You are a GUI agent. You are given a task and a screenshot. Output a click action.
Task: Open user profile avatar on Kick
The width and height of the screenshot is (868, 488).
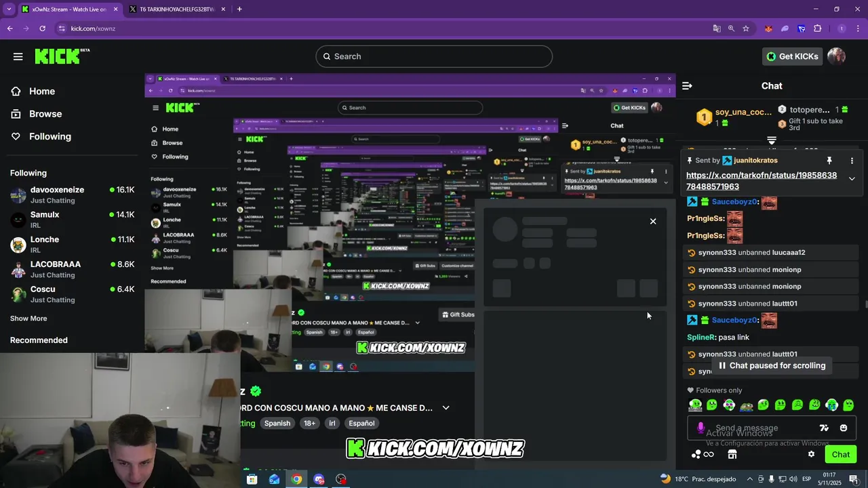836,56
